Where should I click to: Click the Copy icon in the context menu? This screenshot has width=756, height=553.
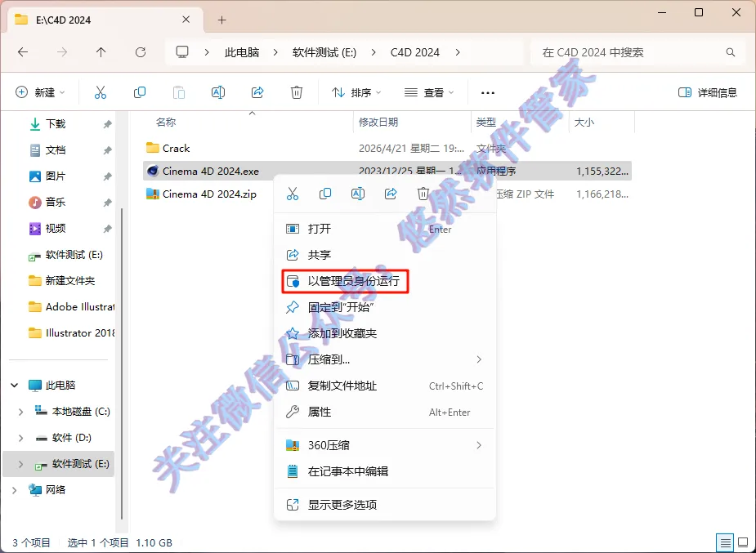[x=325, y=194]
